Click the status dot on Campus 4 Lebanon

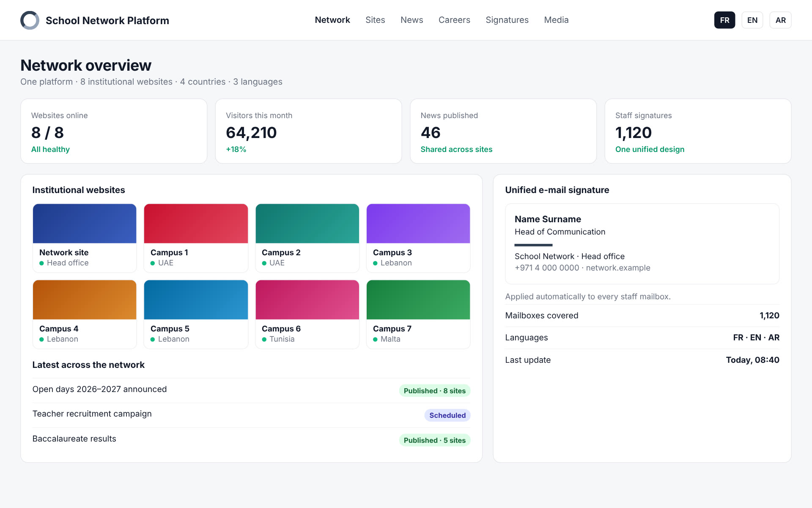click(41, 340)
